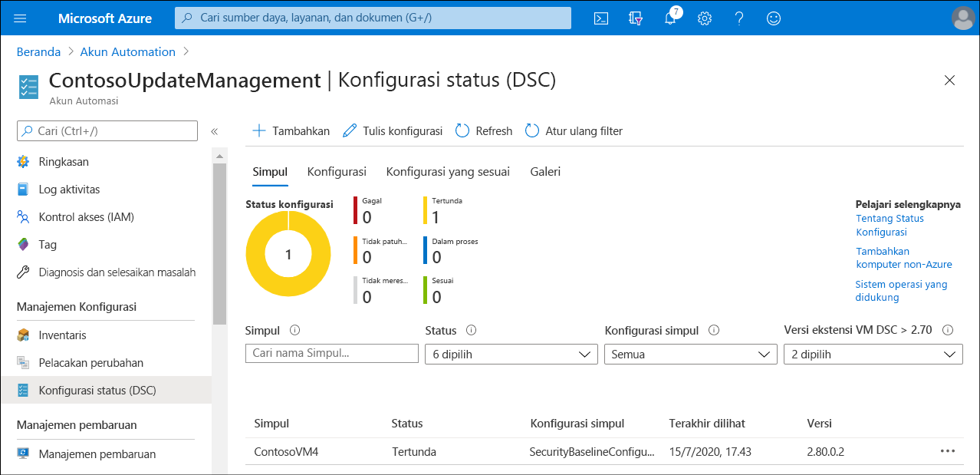The height and width of the screenshot is (475, 980).
Task: Click the yellow status donut chart
Action: click(288, 254)
